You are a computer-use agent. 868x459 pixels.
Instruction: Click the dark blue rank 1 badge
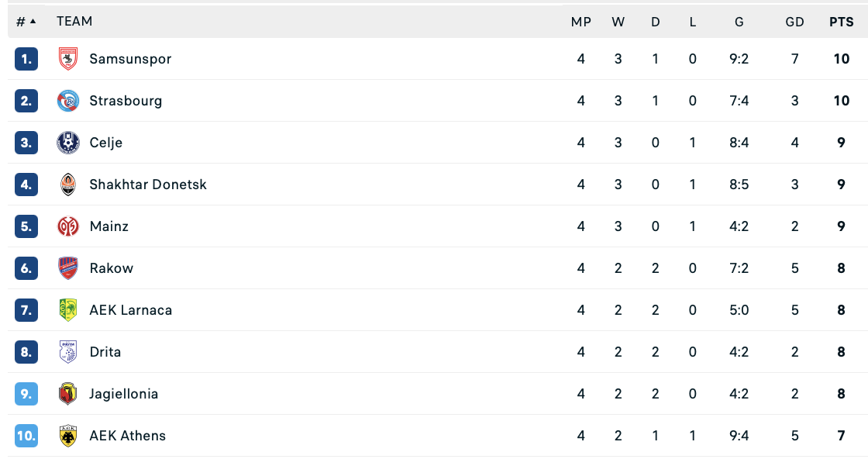[x=26, y=59]
